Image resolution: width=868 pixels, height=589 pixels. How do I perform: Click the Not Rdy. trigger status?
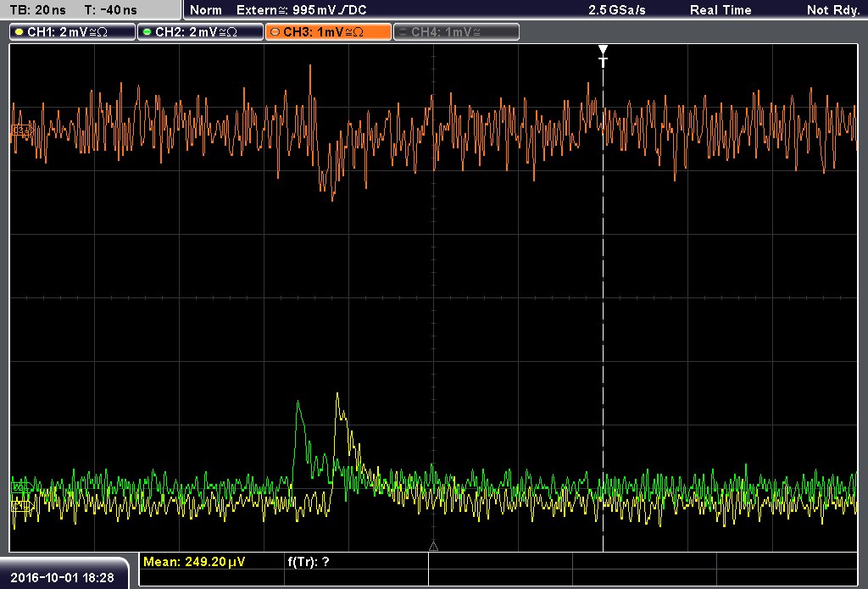point(833,10)
